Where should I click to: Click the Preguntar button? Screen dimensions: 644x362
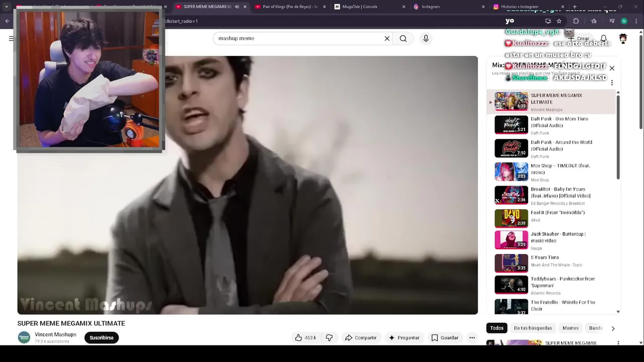(404, 338)
